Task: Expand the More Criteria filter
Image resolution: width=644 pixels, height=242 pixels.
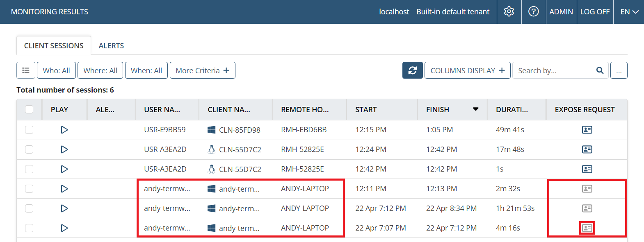Action: [202, 70]
